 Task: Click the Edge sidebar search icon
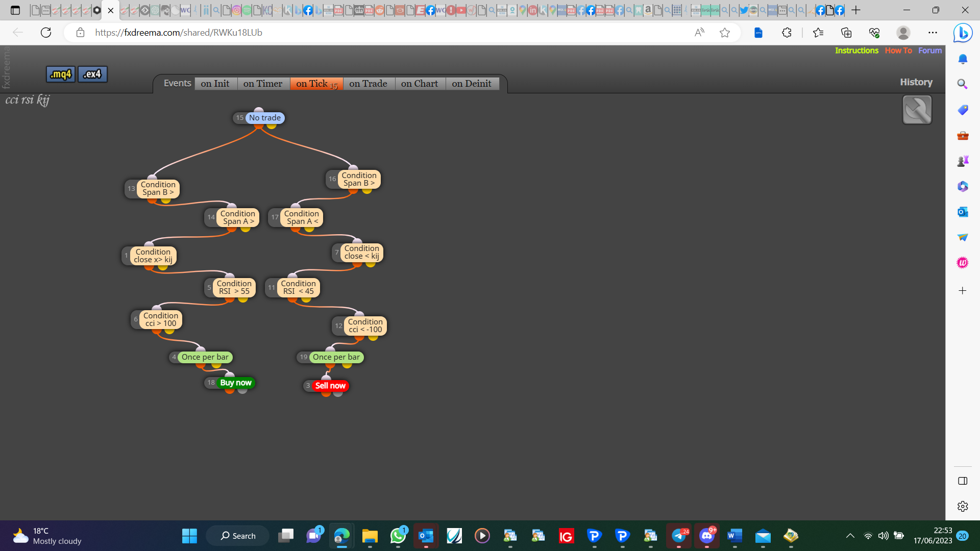tap(962, 84)
